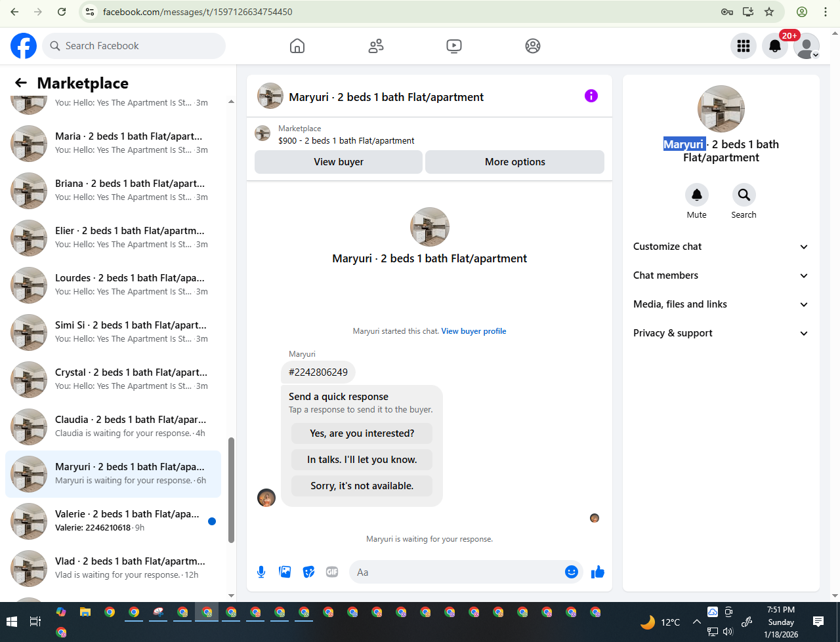Open the Facebook menu grid icon
This screenshot has height=642, width=840.
pos(744,46)
